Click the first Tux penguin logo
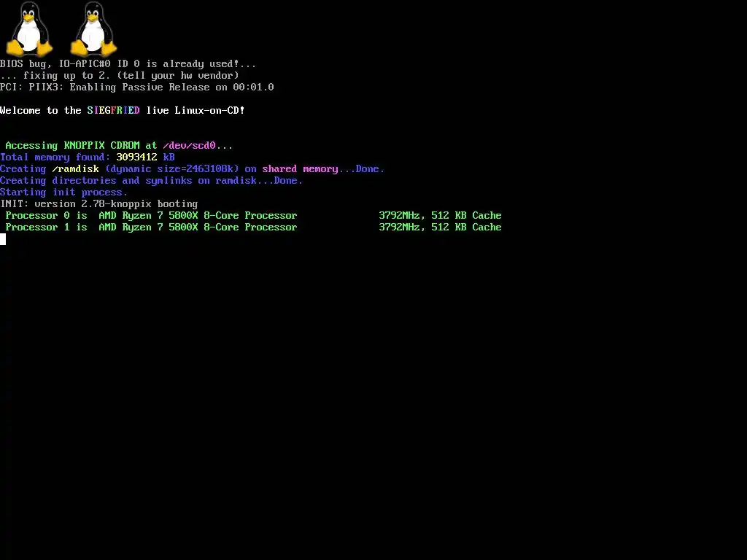This screenshot has height=560, width=747. (x=29, y=28)
